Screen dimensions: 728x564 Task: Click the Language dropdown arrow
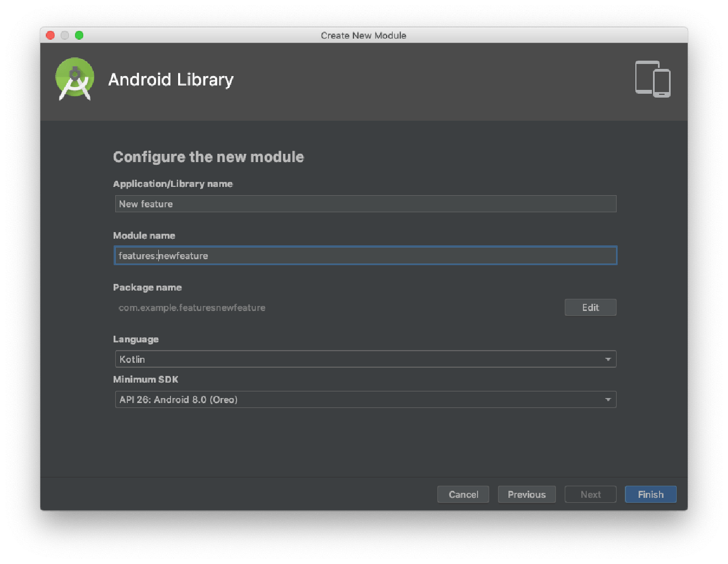608,359
